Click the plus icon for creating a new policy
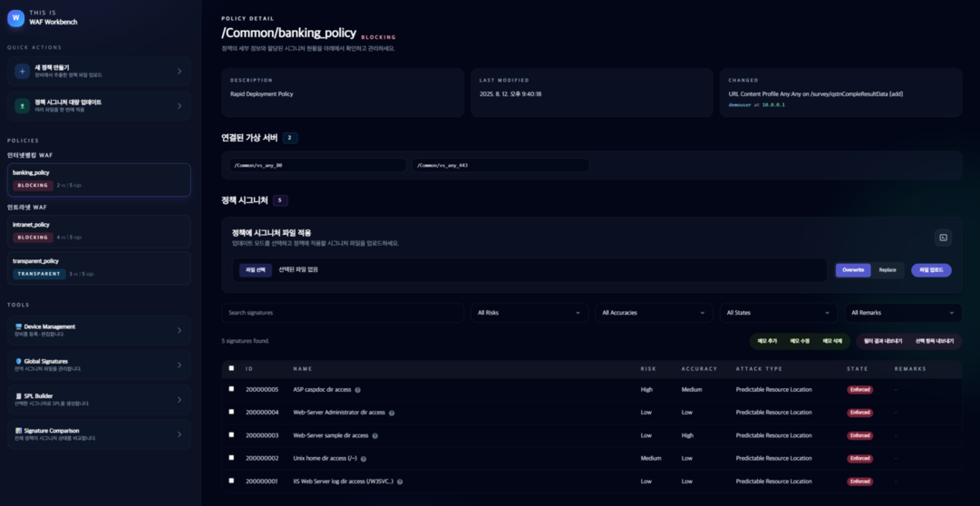This screenshot has width=980, height=506. [23, 71]
